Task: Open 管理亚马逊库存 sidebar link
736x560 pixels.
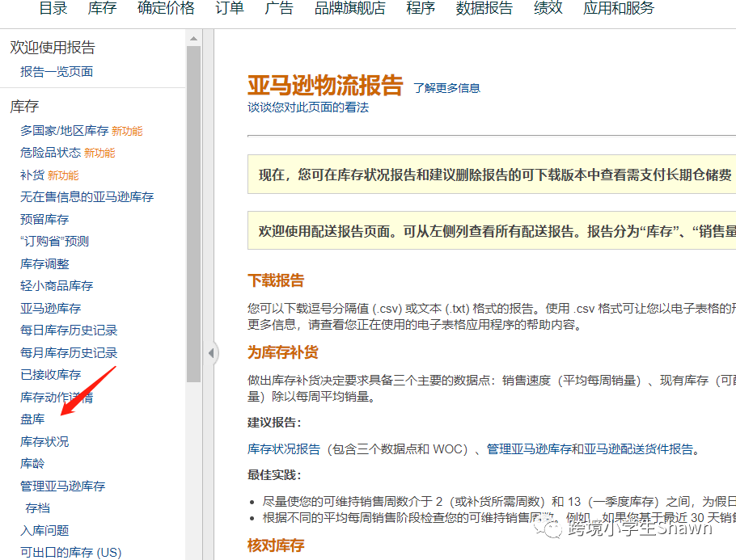Action: tap(62, 486)
